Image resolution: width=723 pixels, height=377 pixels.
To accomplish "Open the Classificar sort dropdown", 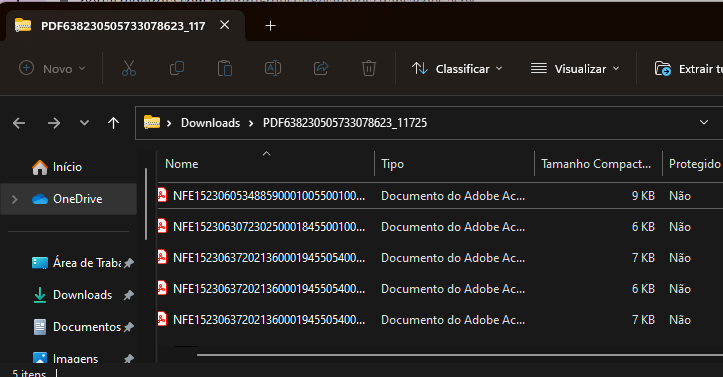I will pyautogui.click(x=457, y=69).
